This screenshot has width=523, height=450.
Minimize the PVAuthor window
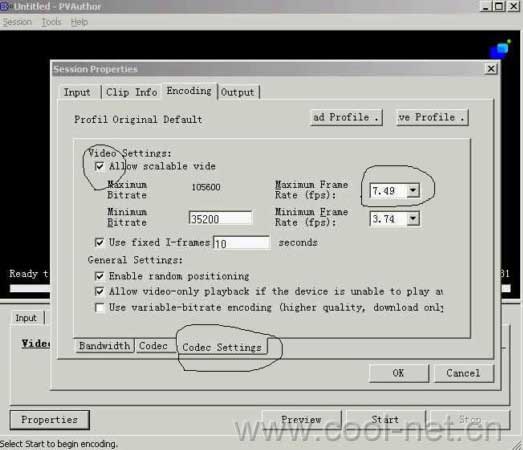(x=486, y=6)
